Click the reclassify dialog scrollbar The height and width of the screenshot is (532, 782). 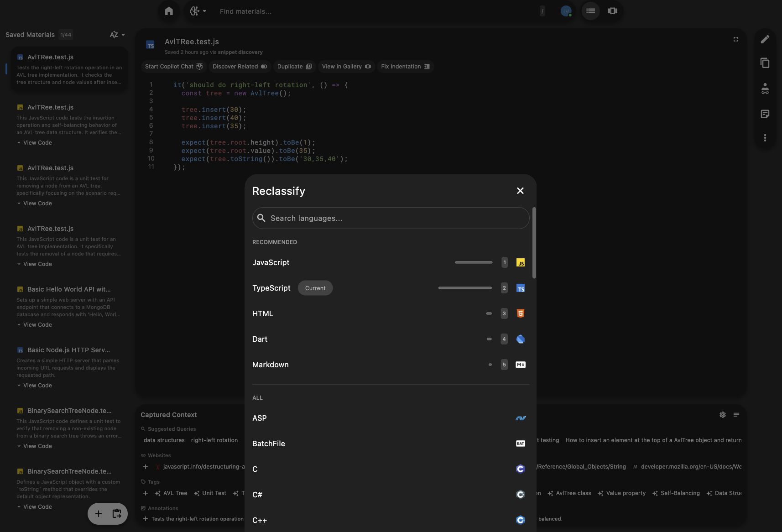[534, 243]
